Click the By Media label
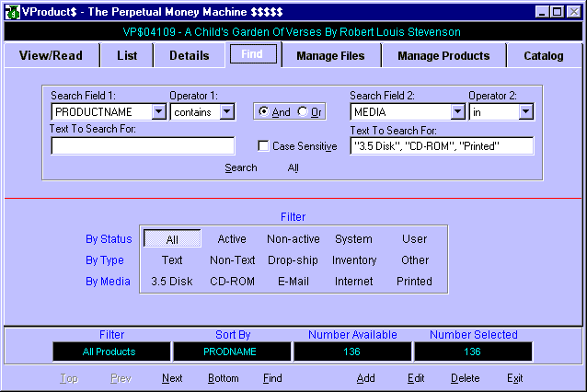 pyautogui.click(x=109, y=282)
